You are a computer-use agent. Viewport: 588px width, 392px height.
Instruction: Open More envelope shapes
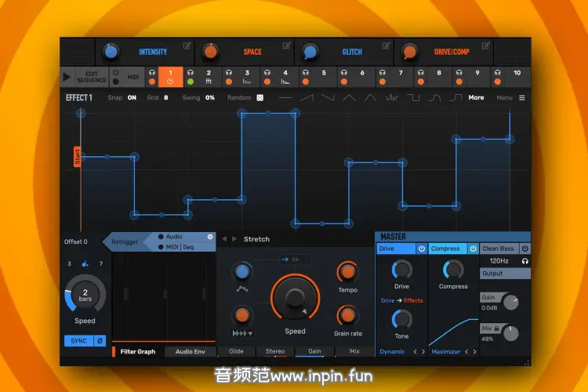click(476, 97)
